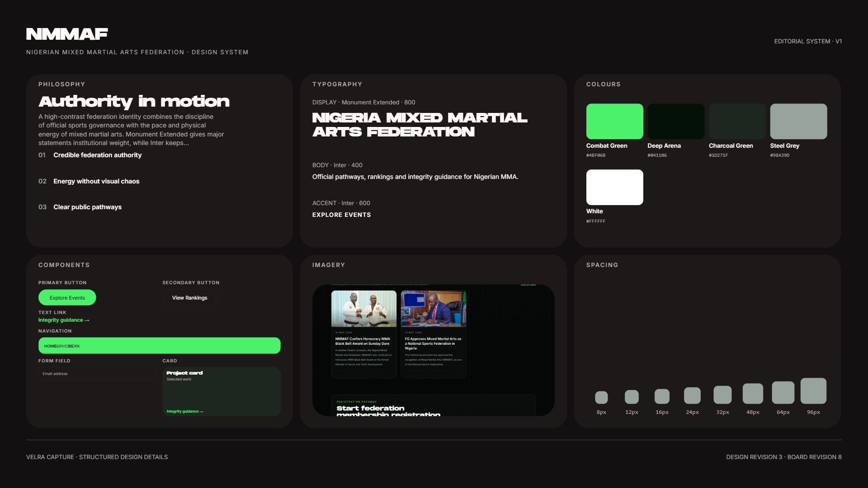868x488 pixels.
Task: Click the DISPLAY · Monument Extended · 800 label
Action: (363, 103)
